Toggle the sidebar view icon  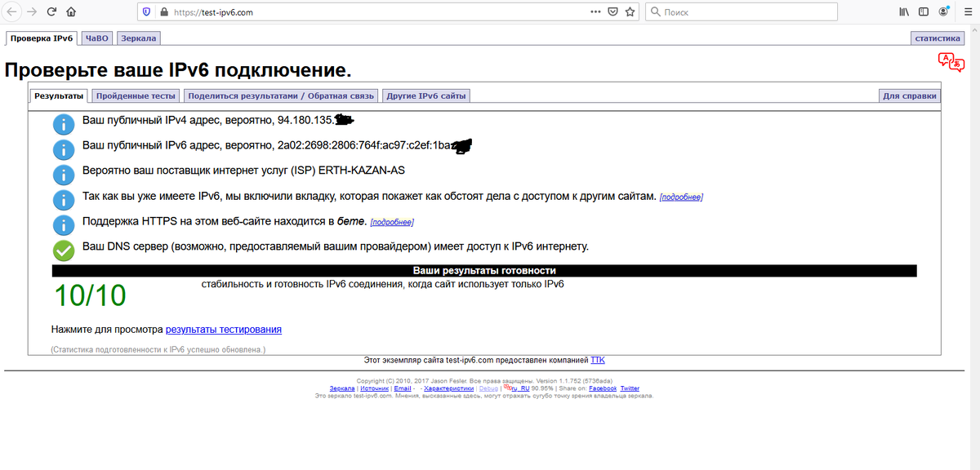click(x=924, y=12)
